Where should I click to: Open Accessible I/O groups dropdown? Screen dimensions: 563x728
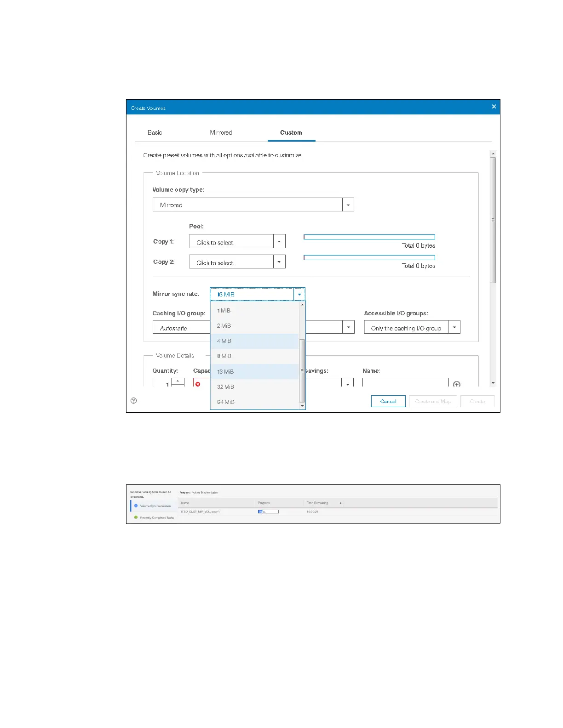(454, 328)
